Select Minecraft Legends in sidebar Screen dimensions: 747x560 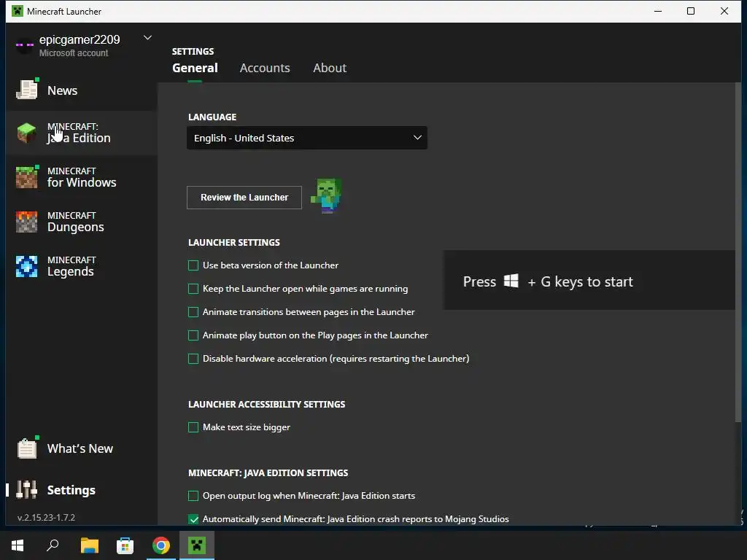(82, 266)
